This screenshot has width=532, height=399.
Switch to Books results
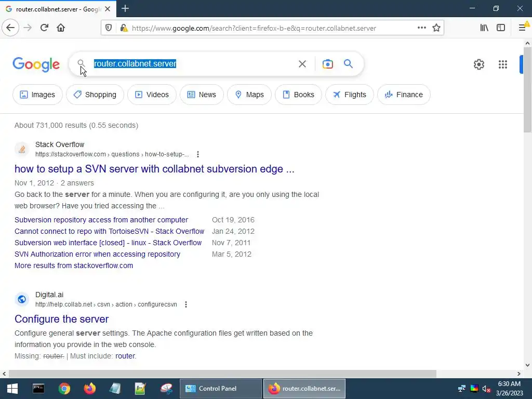coord(298,95)
